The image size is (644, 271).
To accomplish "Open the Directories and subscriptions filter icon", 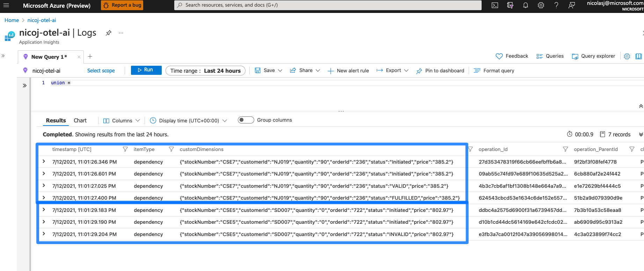I will [x=510, y=5].
